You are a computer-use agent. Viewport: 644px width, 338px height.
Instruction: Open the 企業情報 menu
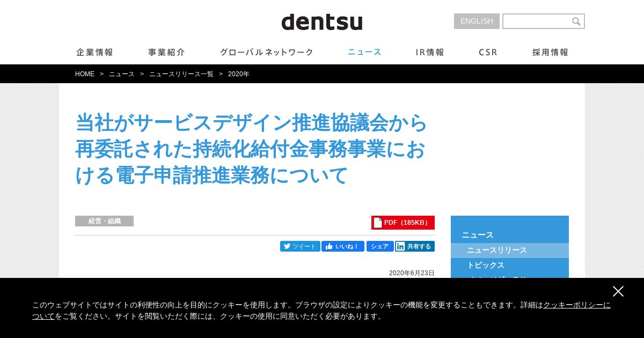tap(95, 52)
